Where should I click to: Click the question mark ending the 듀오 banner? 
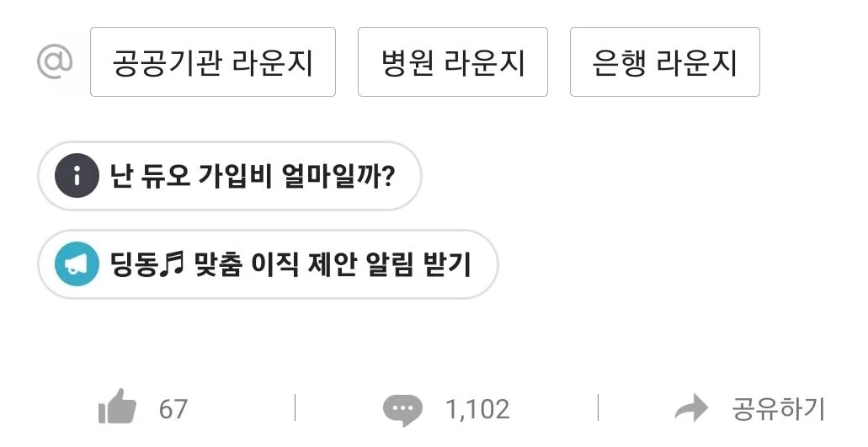click(388, 176)
